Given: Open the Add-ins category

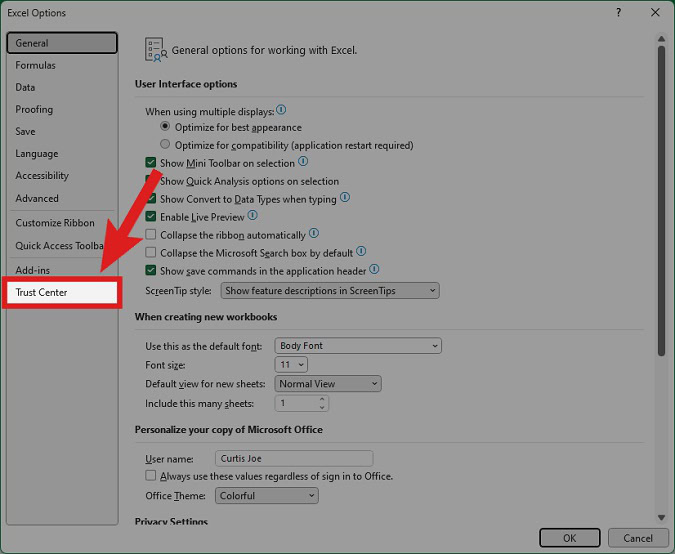Looking at the screenshot, I should point(62,270).
